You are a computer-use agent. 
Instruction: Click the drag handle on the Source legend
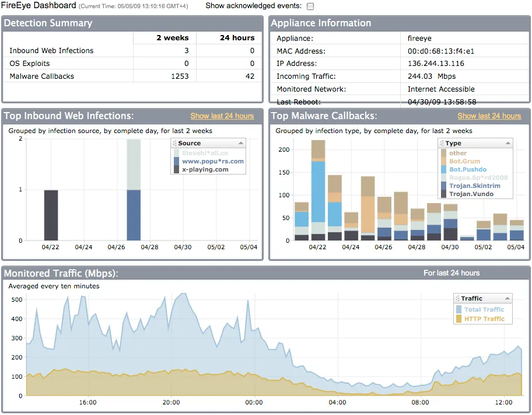coord(176,142)
